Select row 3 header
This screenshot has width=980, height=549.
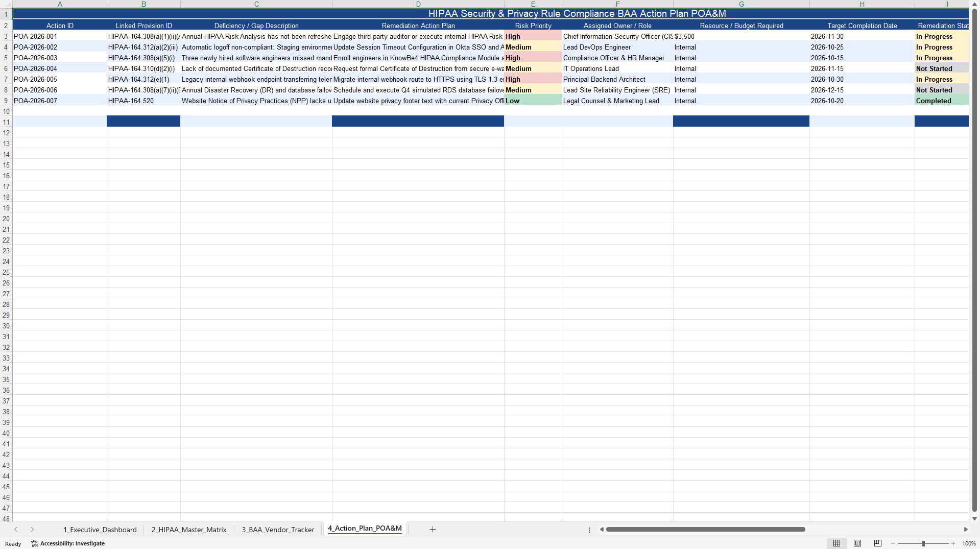coord(6,36)
